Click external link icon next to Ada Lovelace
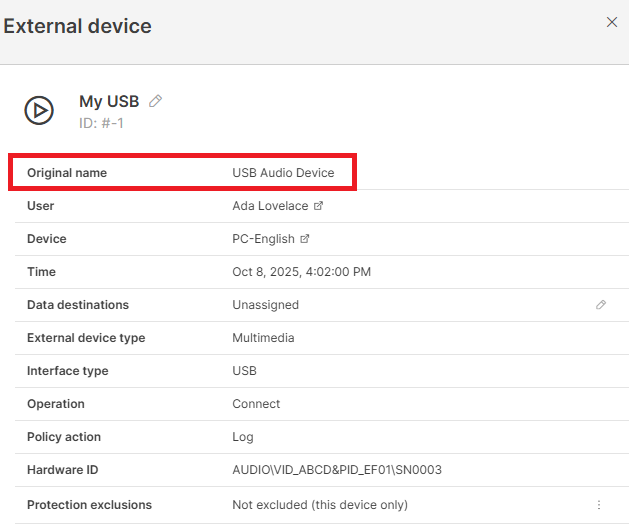The image size is (629, 529). [x=319, y=206]
